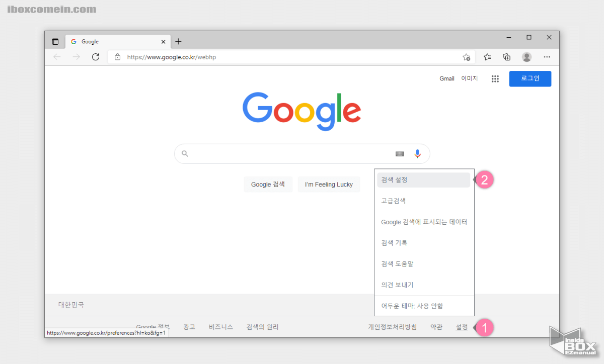Focus the Google search input box
The width and height of the screenshot is (604, 364).
click(302, 154)
